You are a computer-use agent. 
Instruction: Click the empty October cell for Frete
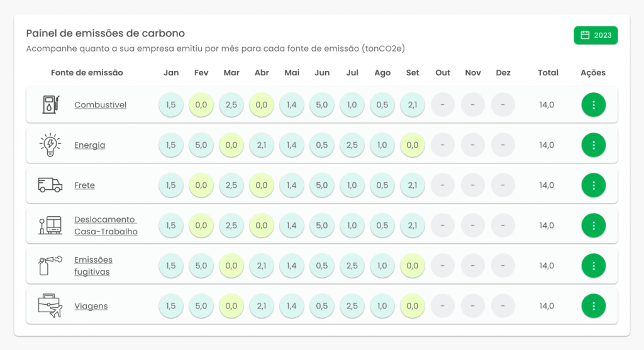(x=443, y=185)
